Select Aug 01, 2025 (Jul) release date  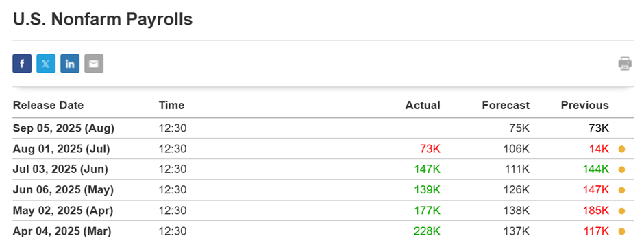(x=62, y=149)
